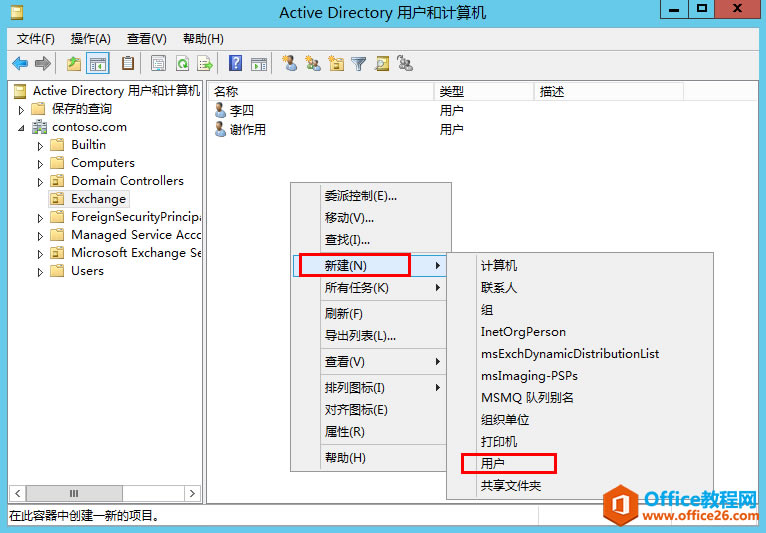Open the 文件(F) menu

(36, 39)
